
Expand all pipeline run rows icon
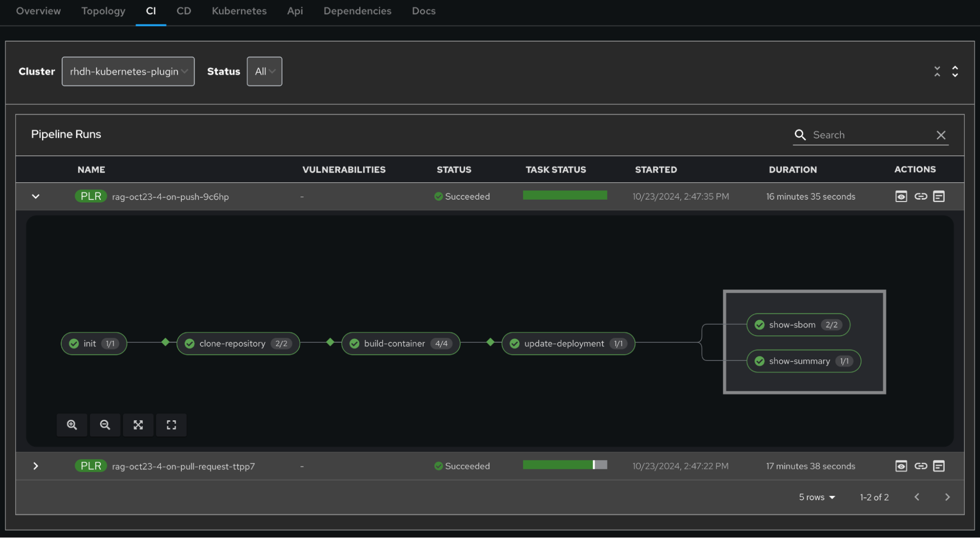(955, 72)
